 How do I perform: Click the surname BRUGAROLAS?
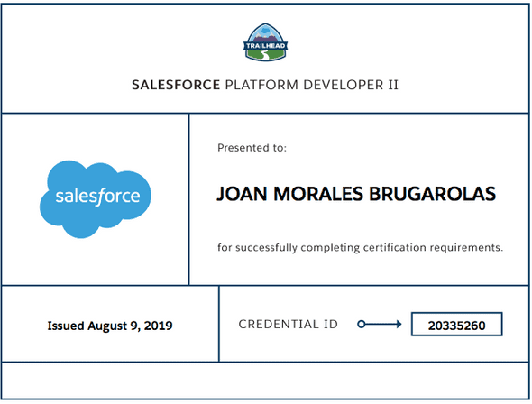click(432, 194)
